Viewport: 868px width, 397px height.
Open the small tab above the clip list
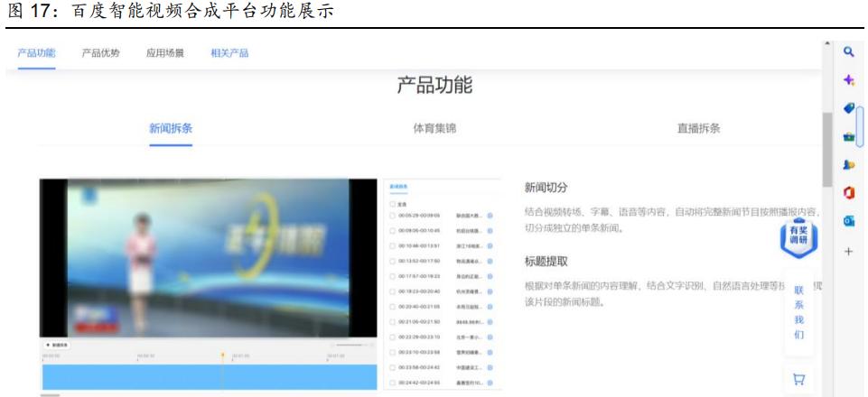[x=398, y=187]
